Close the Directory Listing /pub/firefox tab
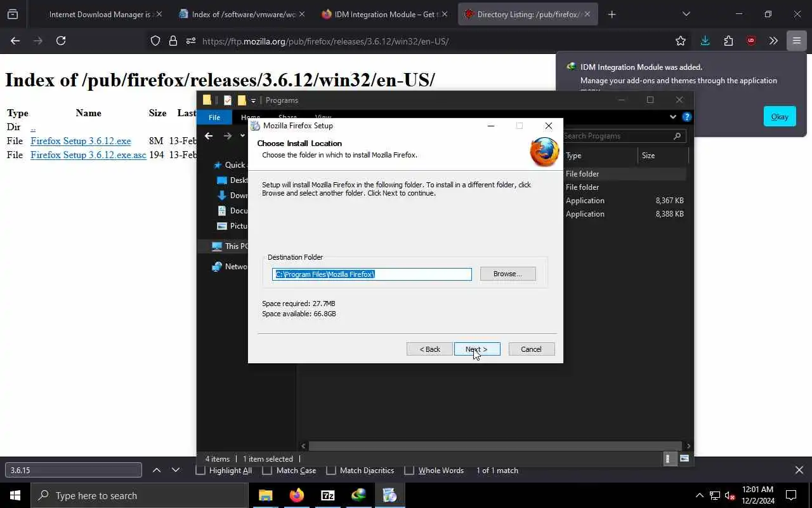Image resolution: width=812 pixels, height=508 pixels. pyautogui.click(x=587, y=14)
